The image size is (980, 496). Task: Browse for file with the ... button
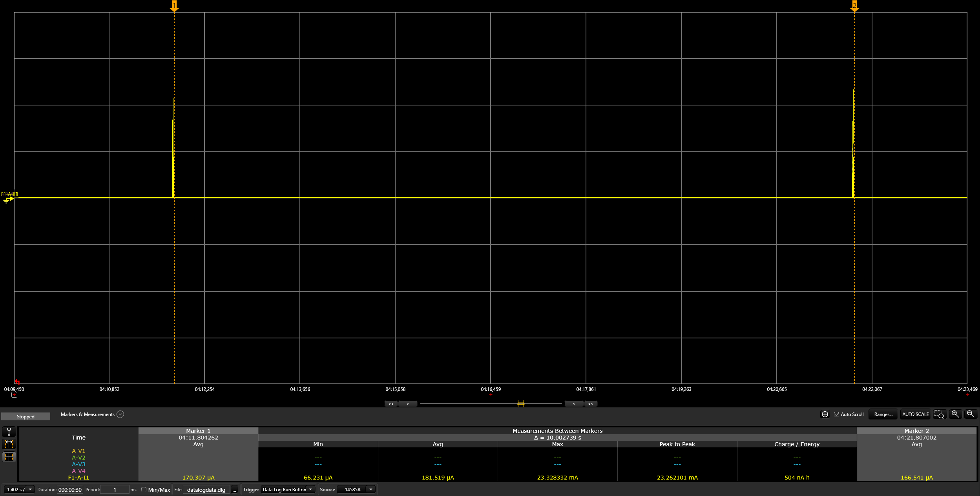click(234, 490)
